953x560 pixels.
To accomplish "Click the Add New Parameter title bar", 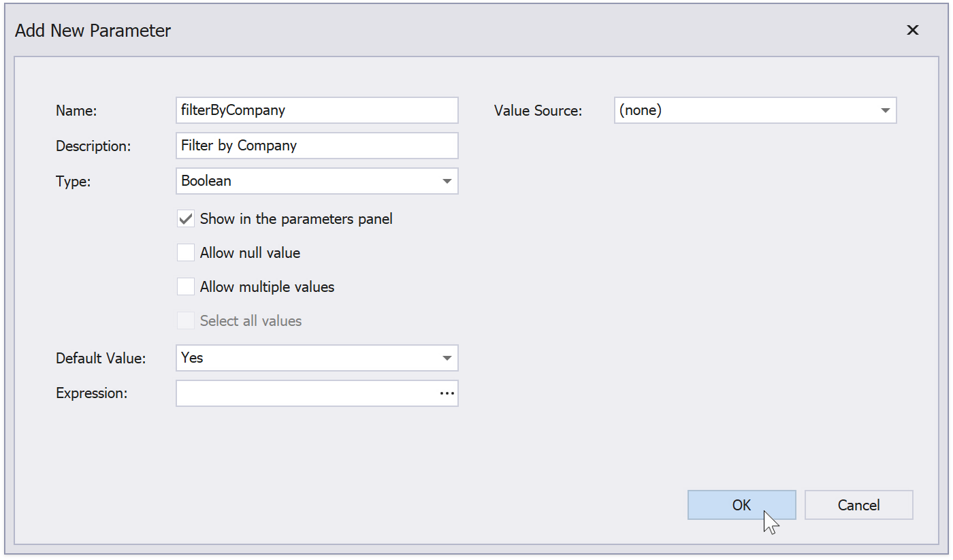I will coord(408,31).
